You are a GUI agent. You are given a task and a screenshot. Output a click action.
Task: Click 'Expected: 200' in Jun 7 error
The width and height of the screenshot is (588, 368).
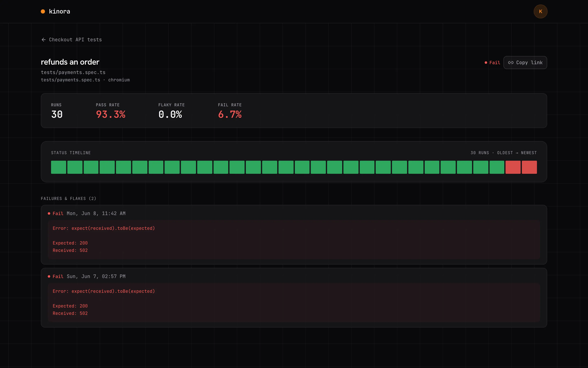70,306
